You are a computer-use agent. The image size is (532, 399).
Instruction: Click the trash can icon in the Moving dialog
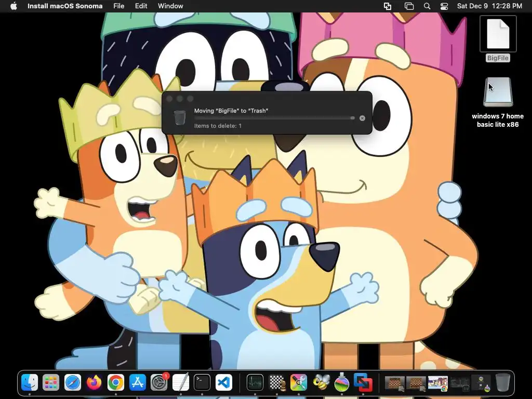pos(179,118)
